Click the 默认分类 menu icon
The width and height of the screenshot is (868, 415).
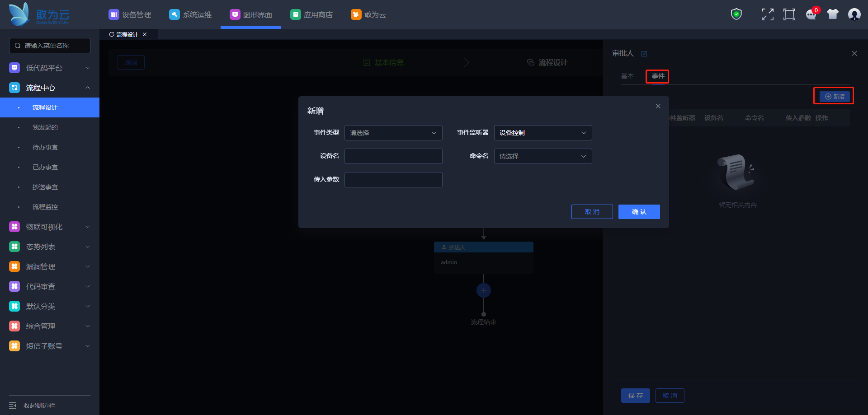14,306
